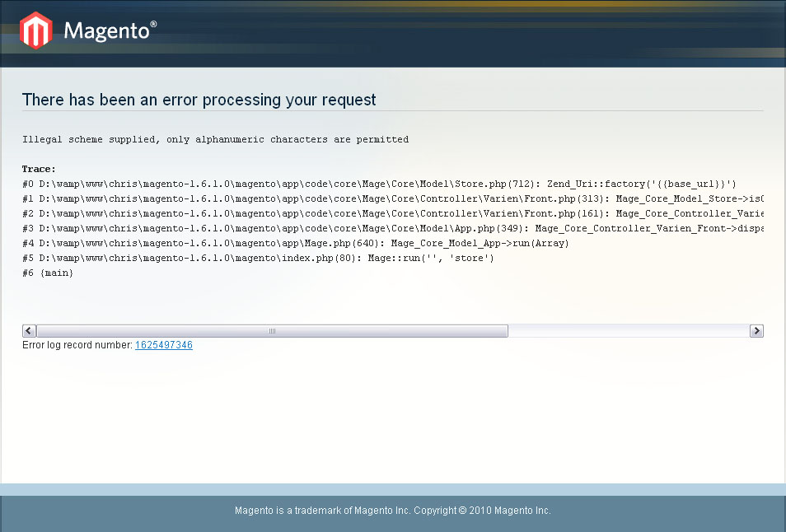
Task: Select trace line #6 {main}
Action: point(48,273)
